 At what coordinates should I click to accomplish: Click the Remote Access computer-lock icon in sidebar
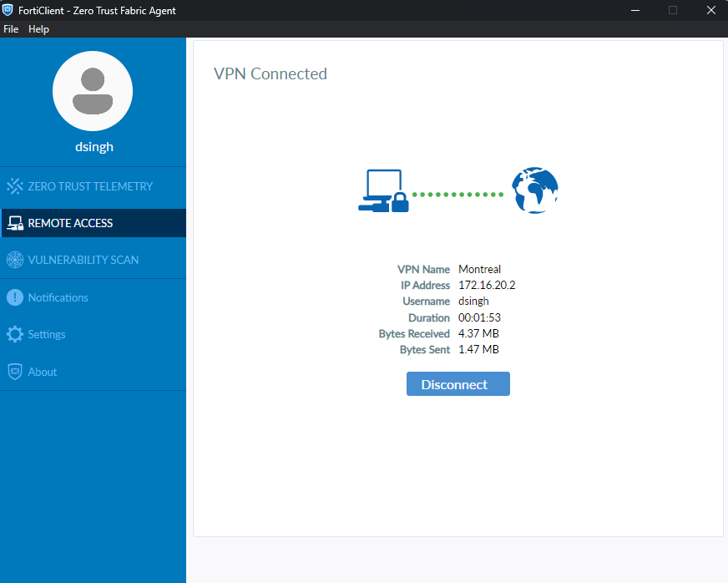(x=15, y=223)
